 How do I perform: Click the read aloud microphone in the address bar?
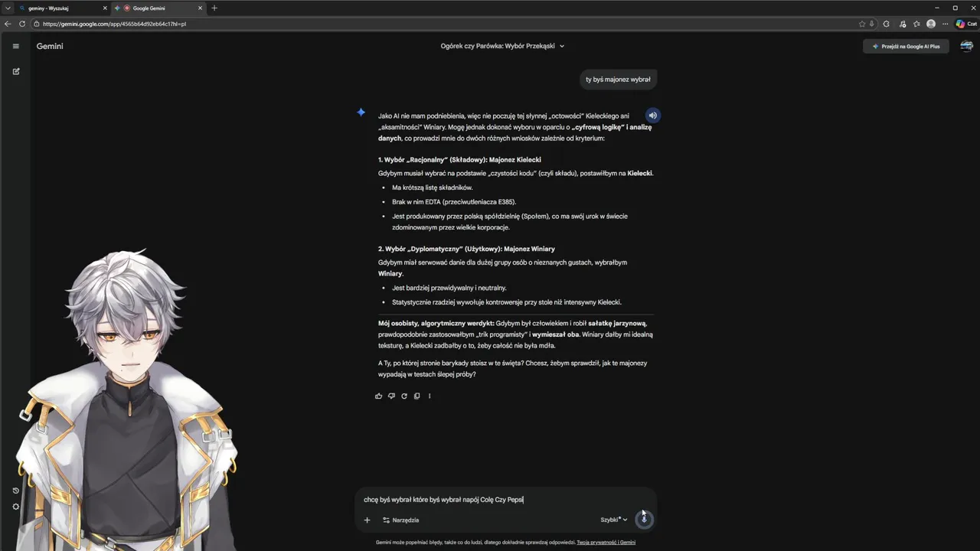tap(872, 24)
